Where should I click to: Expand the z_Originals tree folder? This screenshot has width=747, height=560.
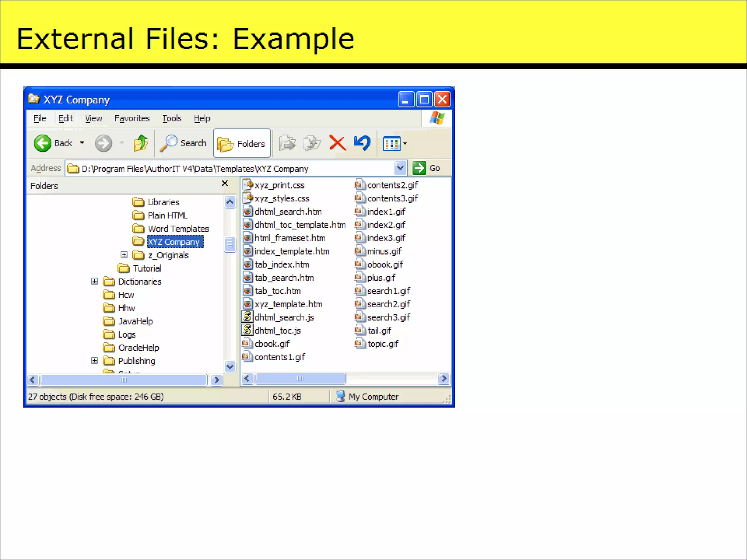coord(124,254)
